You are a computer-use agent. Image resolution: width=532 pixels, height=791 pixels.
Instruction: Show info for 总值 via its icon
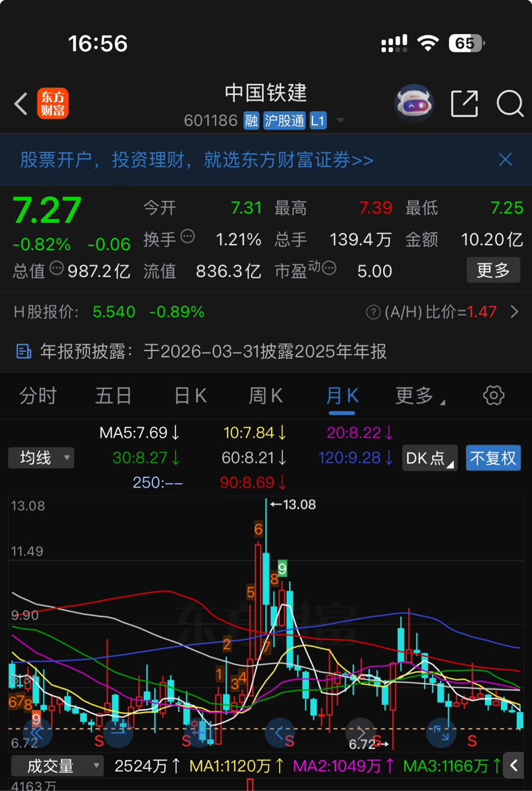pos(57,268)
